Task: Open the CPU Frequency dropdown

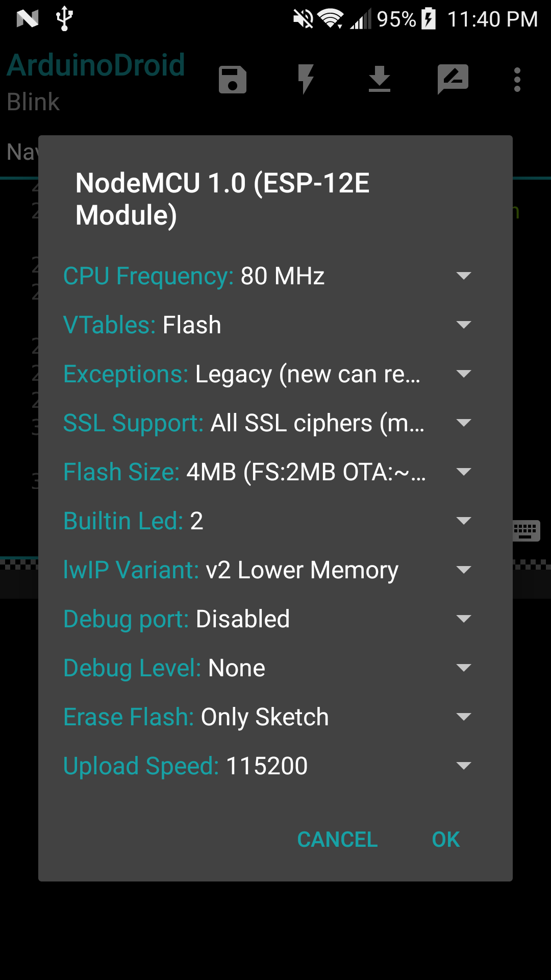Action: (x=463, y=276)
